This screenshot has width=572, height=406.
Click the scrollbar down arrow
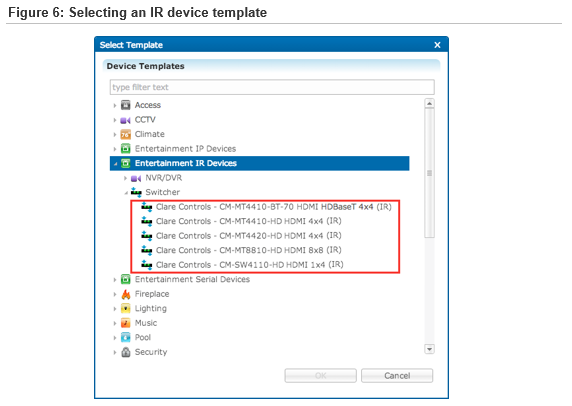(x=429, y=349)
